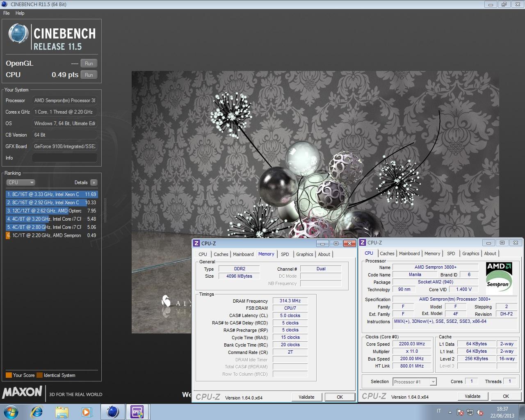Open CPU tab in CPU-Z Memory window
Screen dimensions: 525x420
(x=203, y=254)
